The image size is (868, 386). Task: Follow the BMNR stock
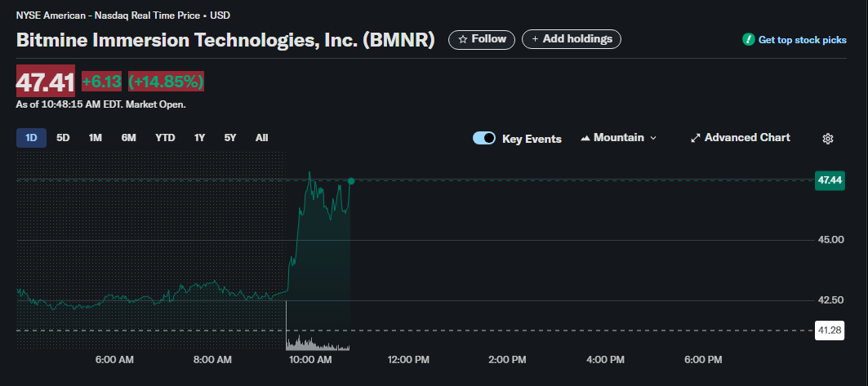click(x=482, y=39)
